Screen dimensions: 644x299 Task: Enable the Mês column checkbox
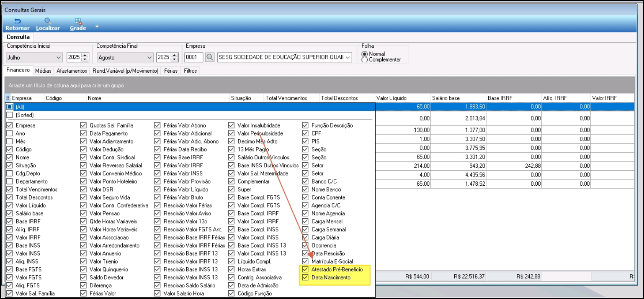tap(10, 141)
